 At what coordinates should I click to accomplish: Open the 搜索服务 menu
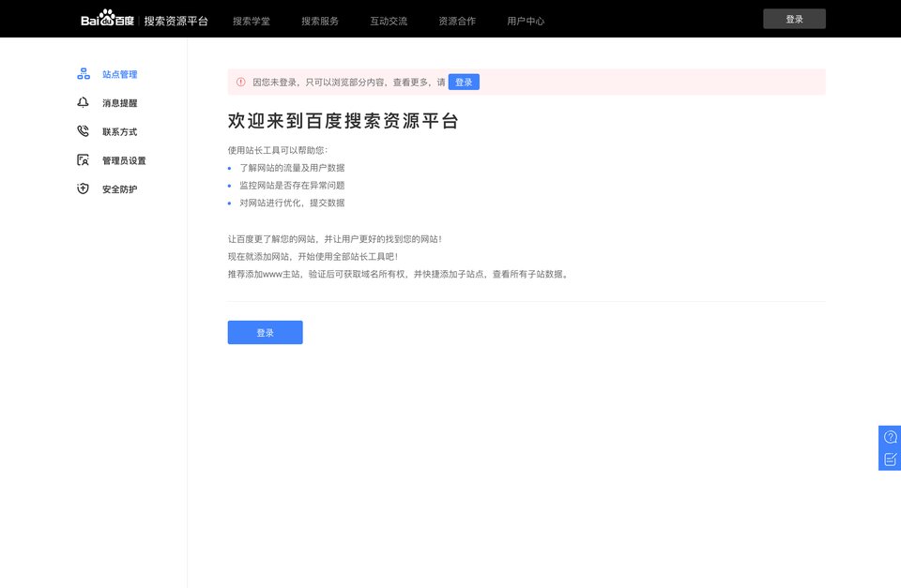click(320, 22)
